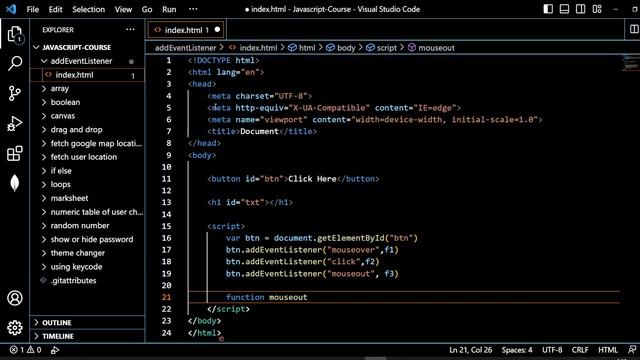Click the Live Share style icon in status bar

pos(55,350)
